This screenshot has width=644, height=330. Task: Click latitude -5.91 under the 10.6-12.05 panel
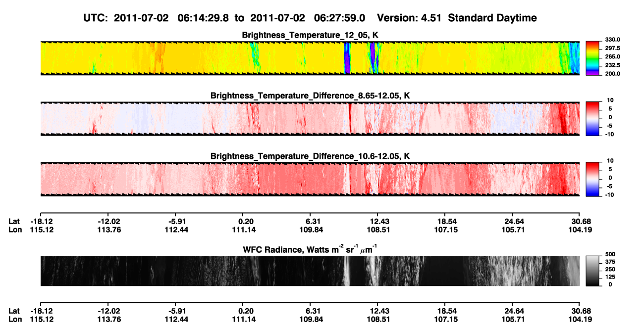coord(177,221)
